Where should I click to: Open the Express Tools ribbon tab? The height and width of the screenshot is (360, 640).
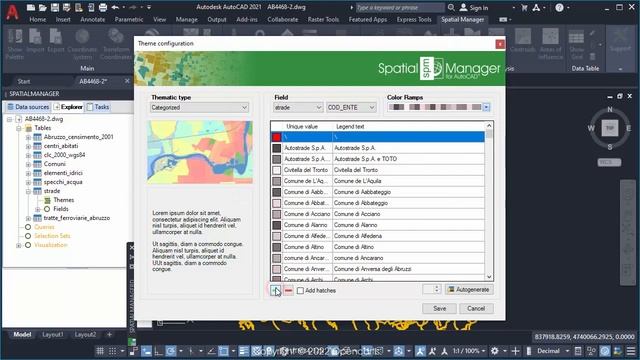(414, 19)
